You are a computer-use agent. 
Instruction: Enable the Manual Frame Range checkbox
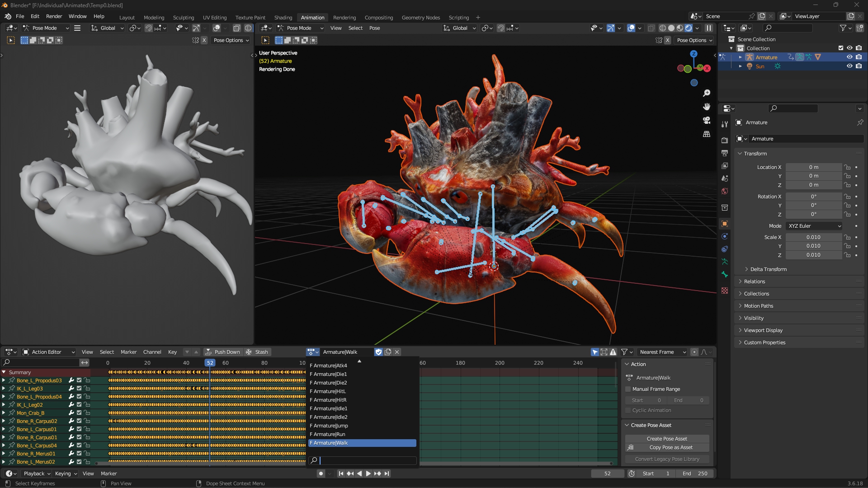click(628, 389)
